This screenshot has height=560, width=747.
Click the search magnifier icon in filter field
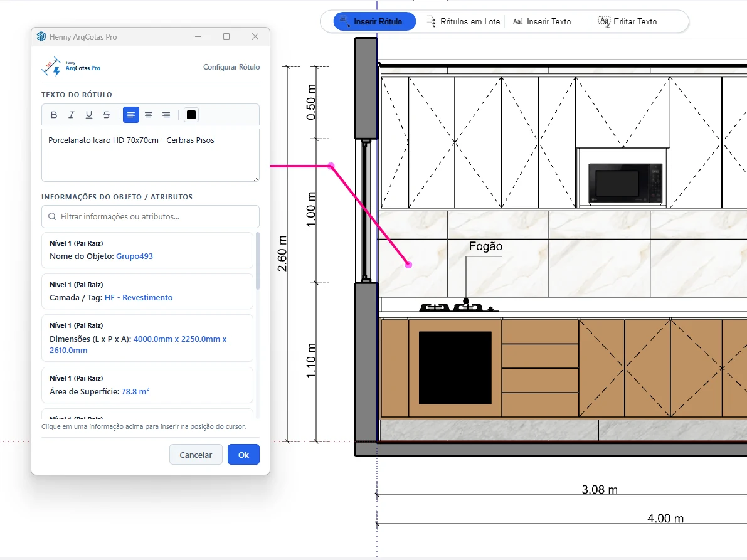(x=53, y=217)
